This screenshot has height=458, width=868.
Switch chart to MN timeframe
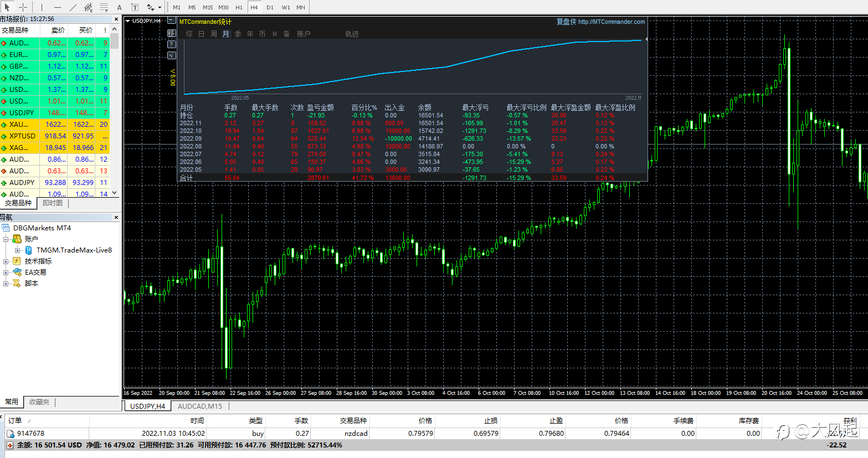point(301,7)
